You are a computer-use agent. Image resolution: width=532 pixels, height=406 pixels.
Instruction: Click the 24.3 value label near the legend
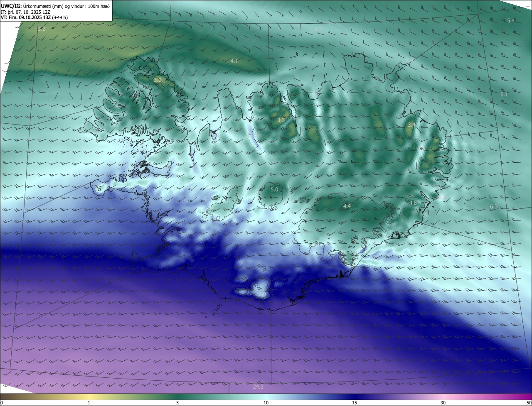pyautogui.click(x=258, y=387)
